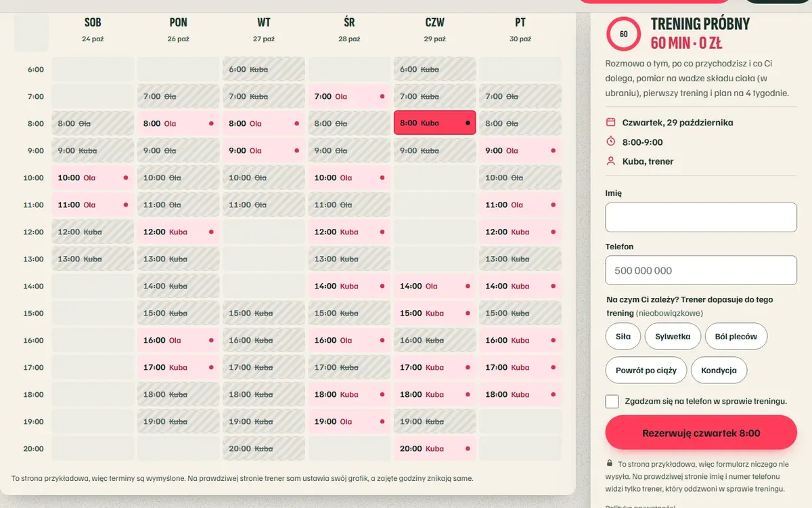Choose Thursday 15:00 slot with Kuba

coord(435,313)
